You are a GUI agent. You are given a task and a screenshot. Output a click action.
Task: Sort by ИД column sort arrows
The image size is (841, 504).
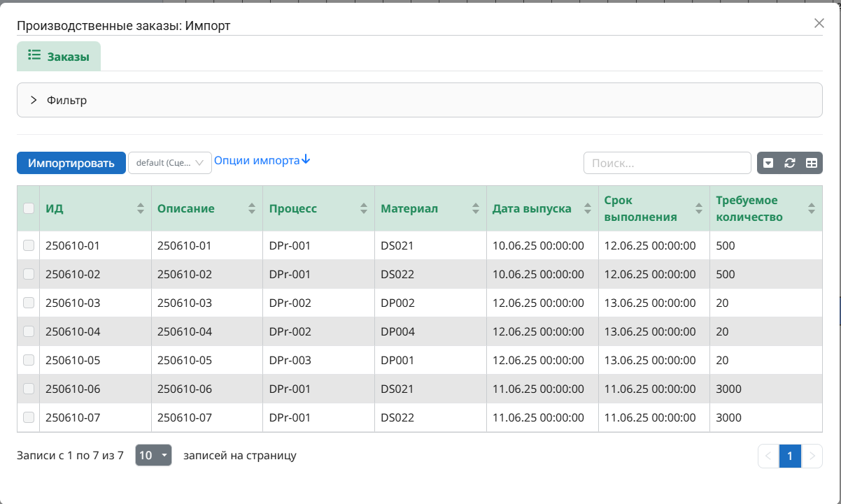[141, 208]
